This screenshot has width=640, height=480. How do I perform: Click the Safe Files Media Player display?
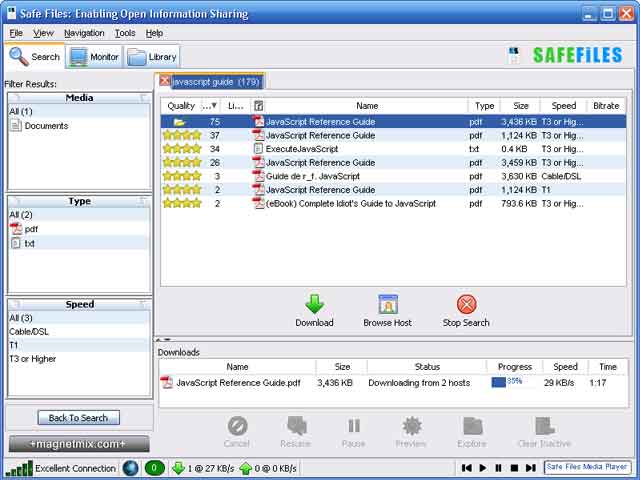point(587,467)
